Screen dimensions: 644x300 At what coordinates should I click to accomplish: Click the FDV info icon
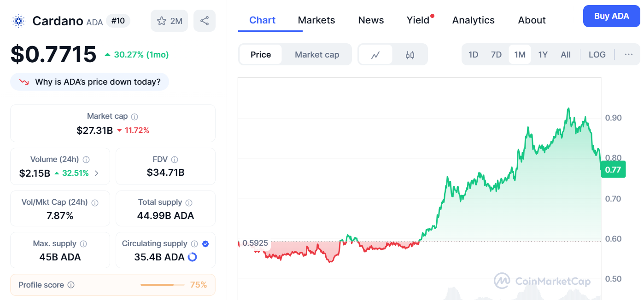click(x=175, y=160)
